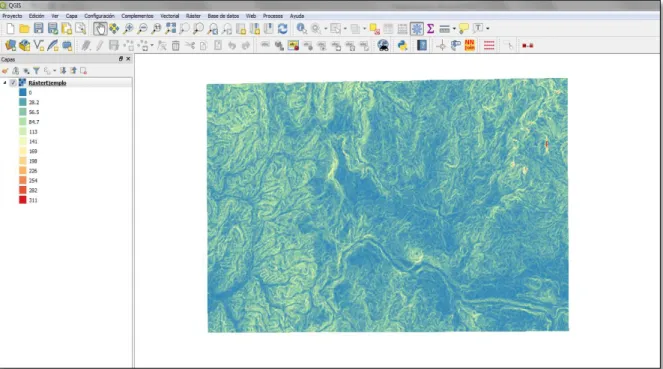Click the red 311 legend color swatch
This screenshot has width=663, height=369.
(x=23, y=200)
